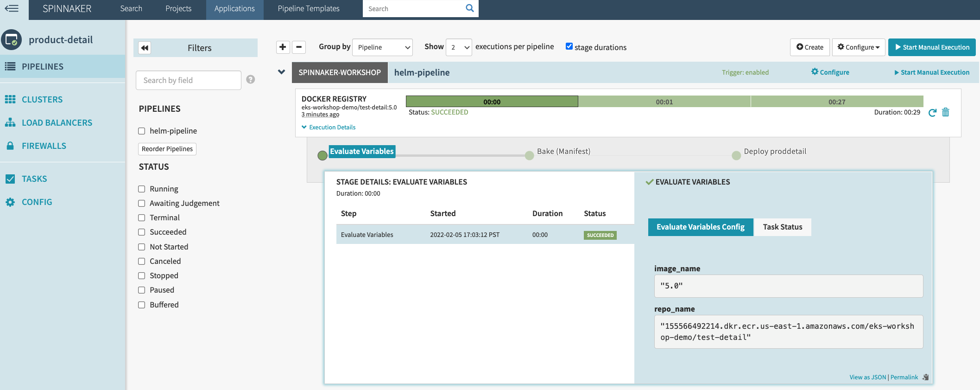Click the Create button
The image size is (980, 390).
[809, 47]
